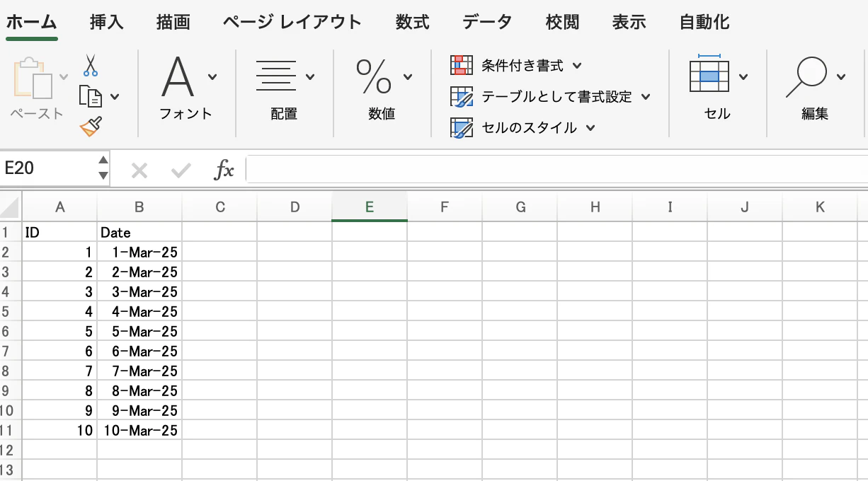Expand セルのスタイル dropdown chevron
The image size is (868, 481).
[x=590, y=128]
